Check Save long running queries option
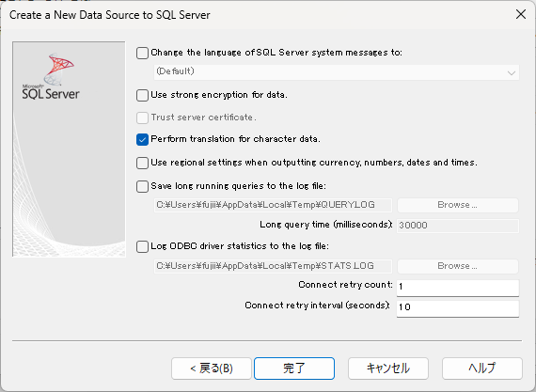This screenshot has width=536, height=392. point(142,187)
